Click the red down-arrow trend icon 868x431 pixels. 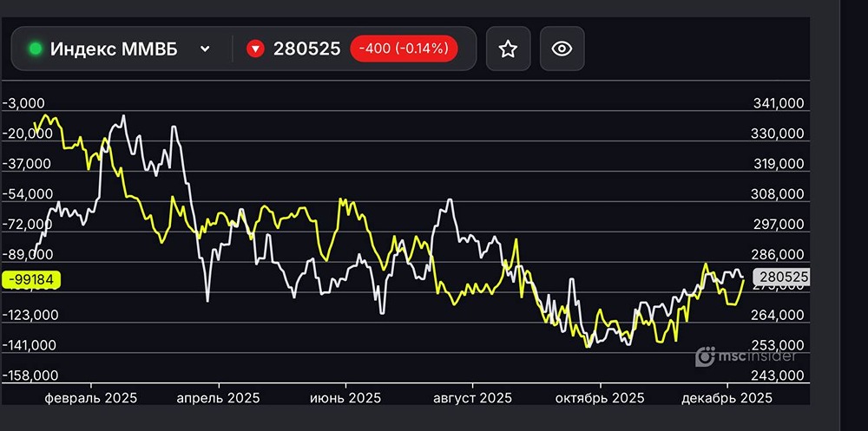(x=255, y=49)
